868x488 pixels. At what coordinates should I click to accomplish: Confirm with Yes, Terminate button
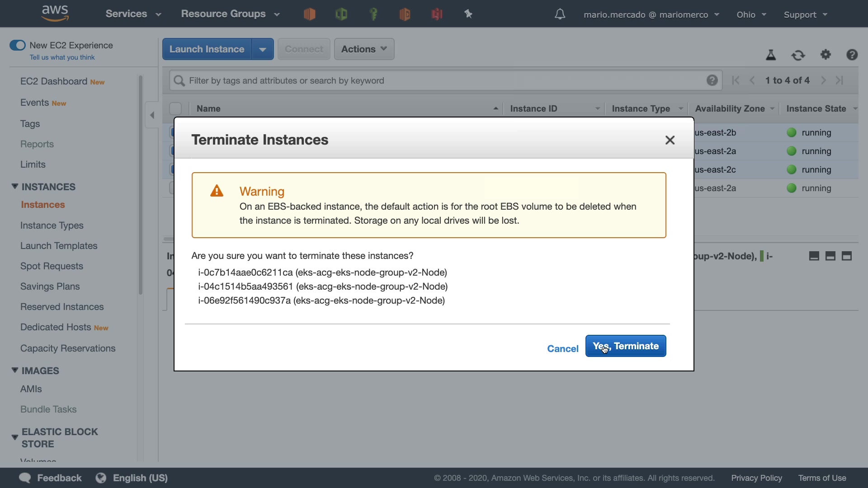(x=625, y=346)
